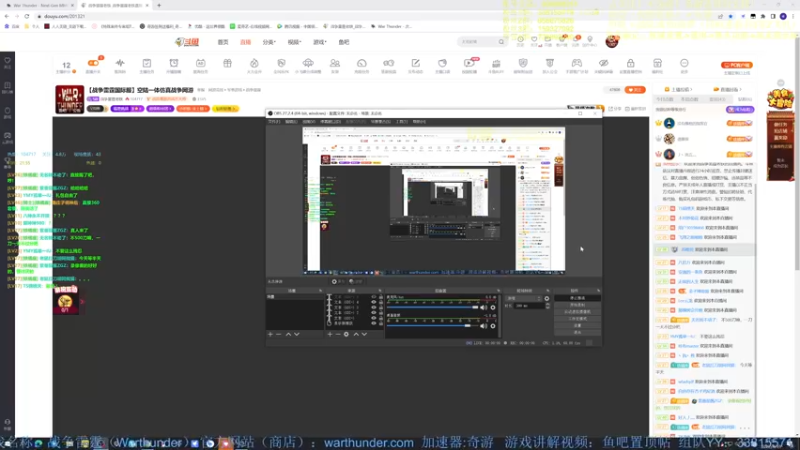Open 直播 in Douyu navigation
The image size is (800, 450).
pos(245,42)
